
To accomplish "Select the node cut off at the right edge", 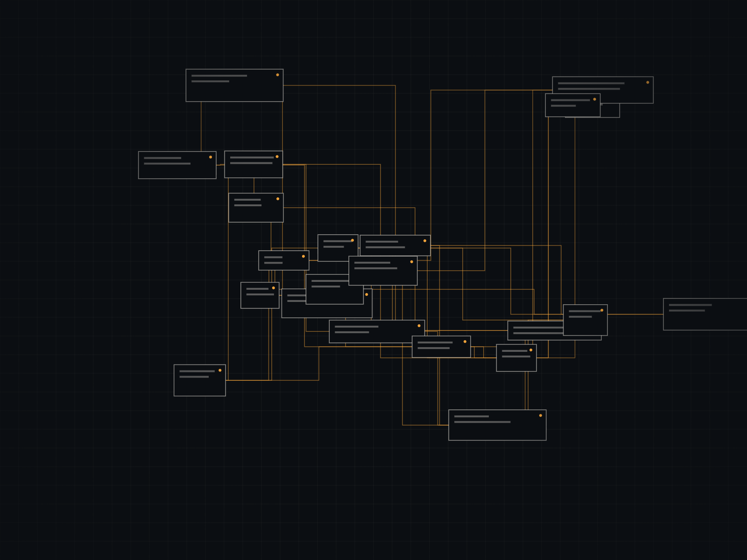I will 705,314.
